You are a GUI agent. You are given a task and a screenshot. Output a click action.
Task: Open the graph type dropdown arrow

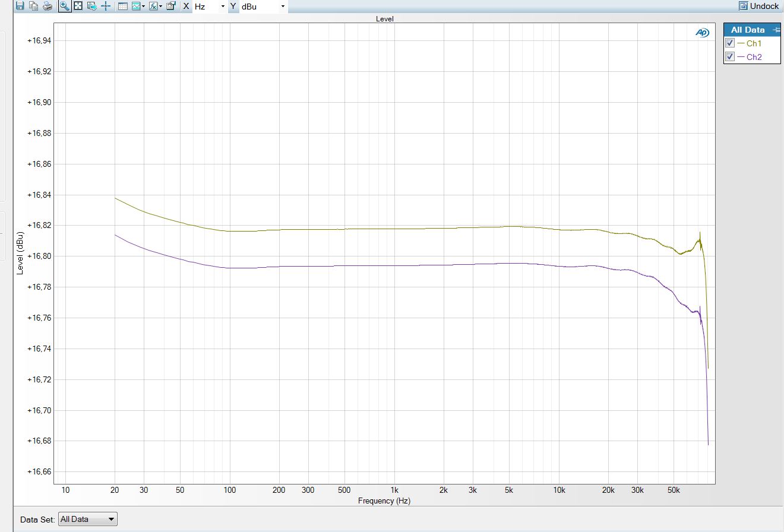(x=144, y=7)
